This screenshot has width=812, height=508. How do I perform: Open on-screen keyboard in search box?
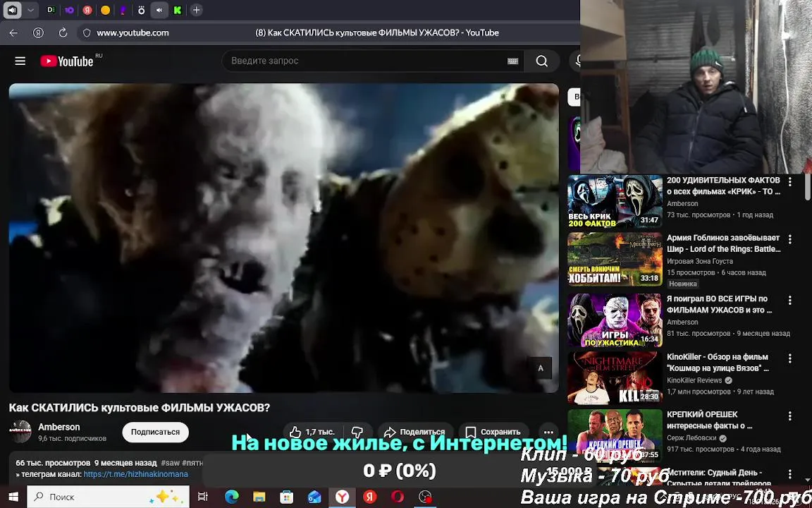point(512,61)
